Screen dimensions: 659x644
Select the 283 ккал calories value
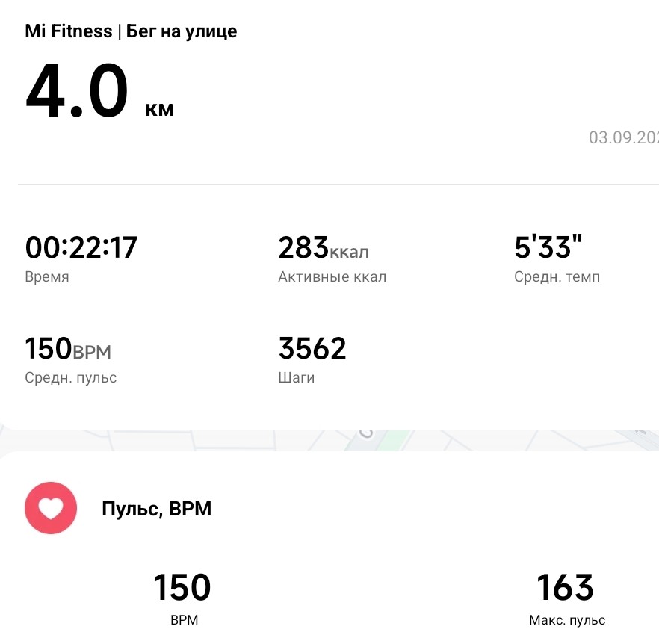click(323, 247)
